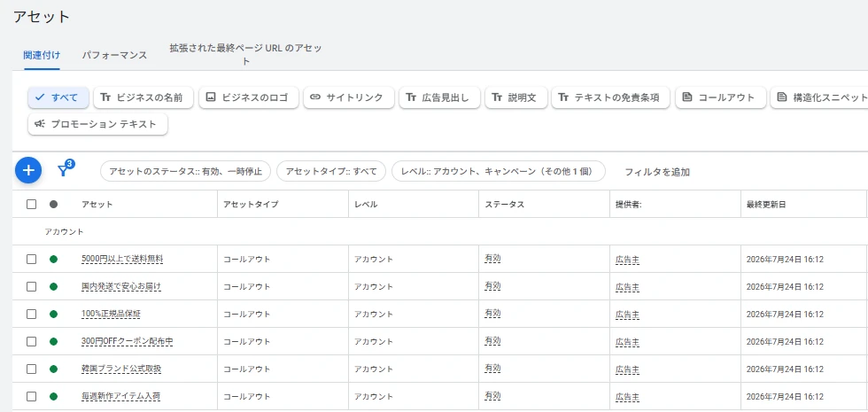868x412 pixels.
Task: Click the アセット page title
Action: click(42, 17)
